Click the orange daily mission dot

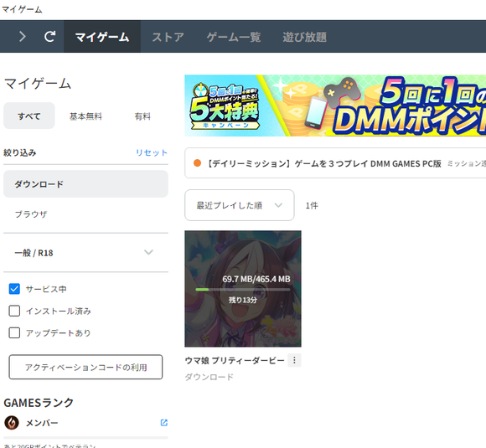(x=197, y=163)
